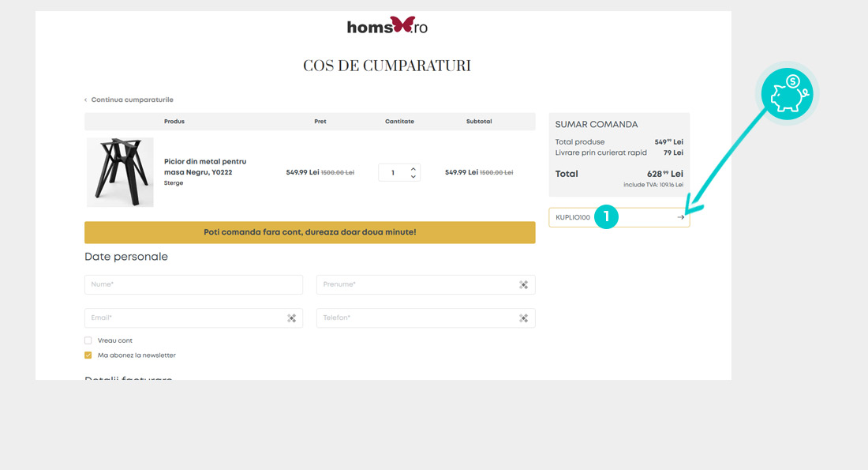The height and width of the screenshot is (470, 868).
Task: Click the black table leg thumbnail
Action: (120, 172)
